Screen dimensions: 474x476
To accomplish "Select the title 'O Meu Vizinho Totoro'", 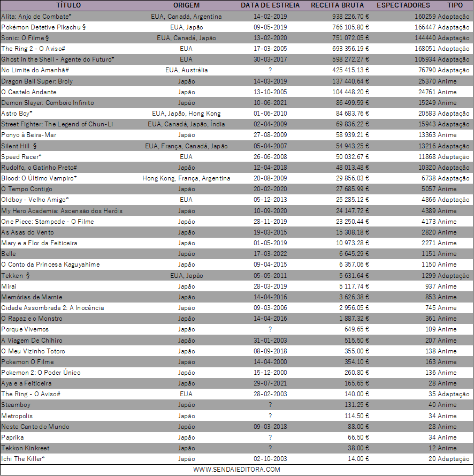I will [x=33, y=351].
